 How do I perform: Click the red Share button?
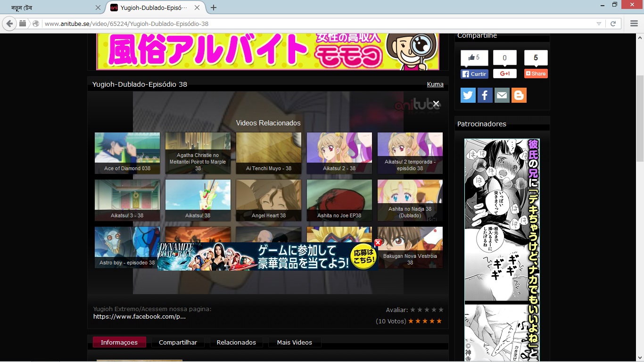(536, 74)
